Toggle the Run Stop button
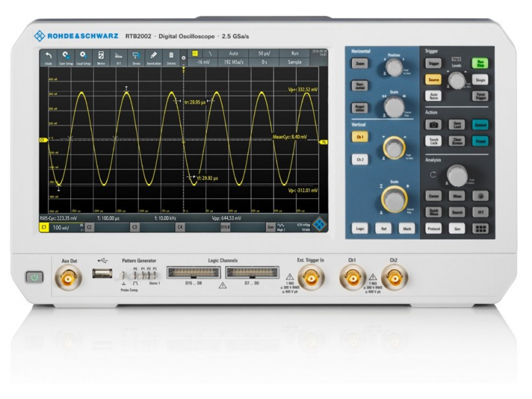This screenshot has height=399, width=532. [479, 63]
